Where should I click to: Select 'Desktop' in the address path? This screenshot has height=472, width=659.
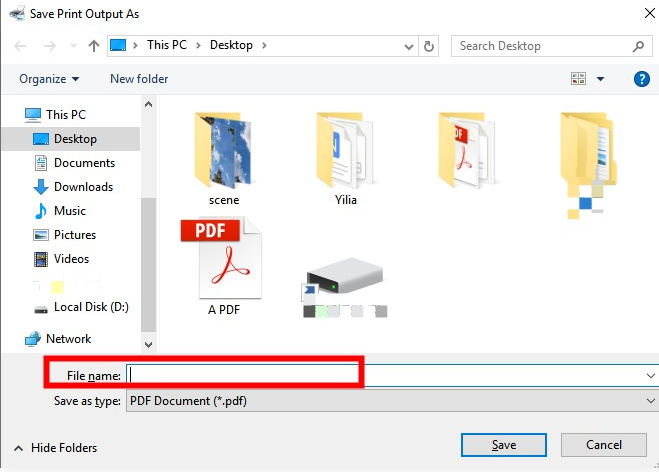pyautogui.click(x=231, y=45)
